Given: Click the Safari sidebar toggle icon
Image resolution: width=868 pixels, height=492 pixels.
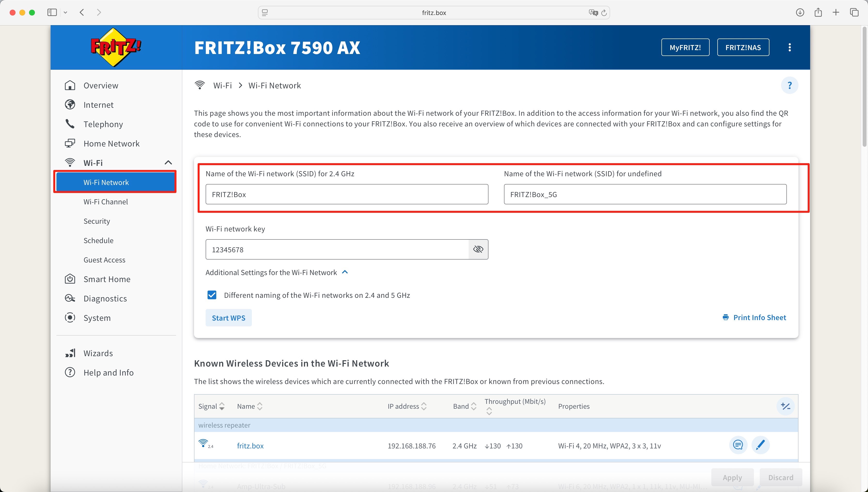Looking at the screenshot, I should [52, 13].
